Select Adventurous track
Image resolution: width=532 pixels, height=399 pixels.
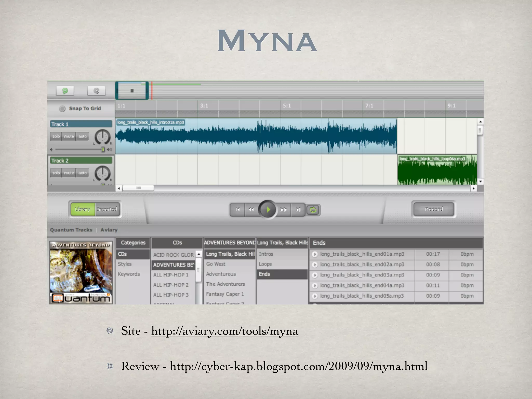(x=230, y=274)
